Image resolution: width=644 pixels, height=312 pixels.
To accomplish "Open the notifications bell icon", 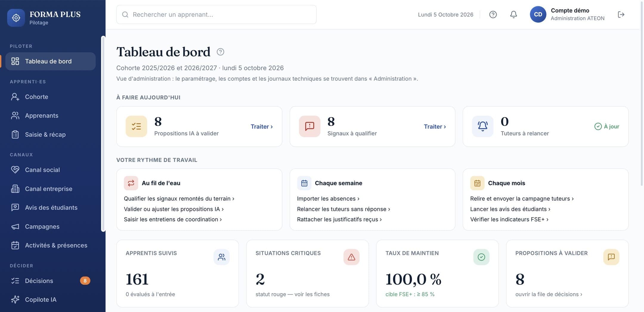I will pos(513,15).
